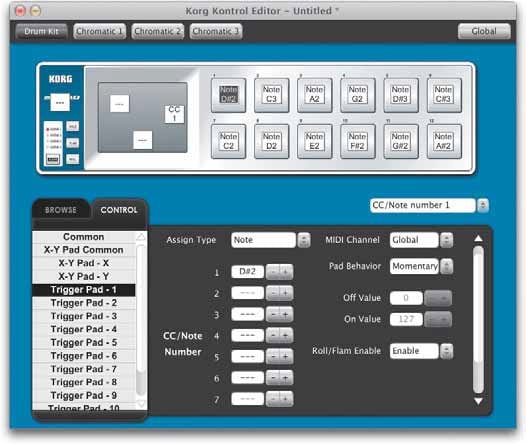
Task: Open the BROWSE tab
Action: [61, 210]
